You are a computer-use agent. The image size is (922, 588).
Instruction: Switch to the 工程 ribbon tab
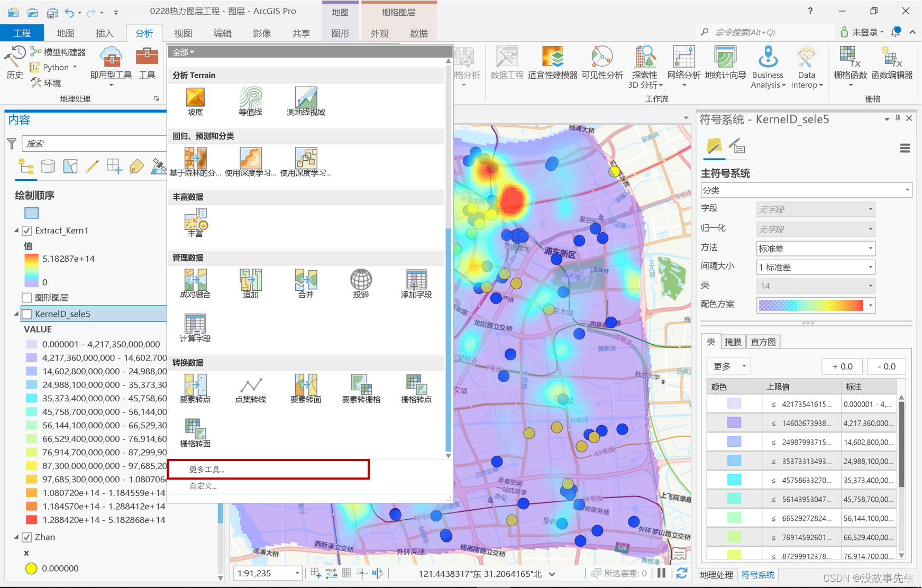tap(22, 33)
